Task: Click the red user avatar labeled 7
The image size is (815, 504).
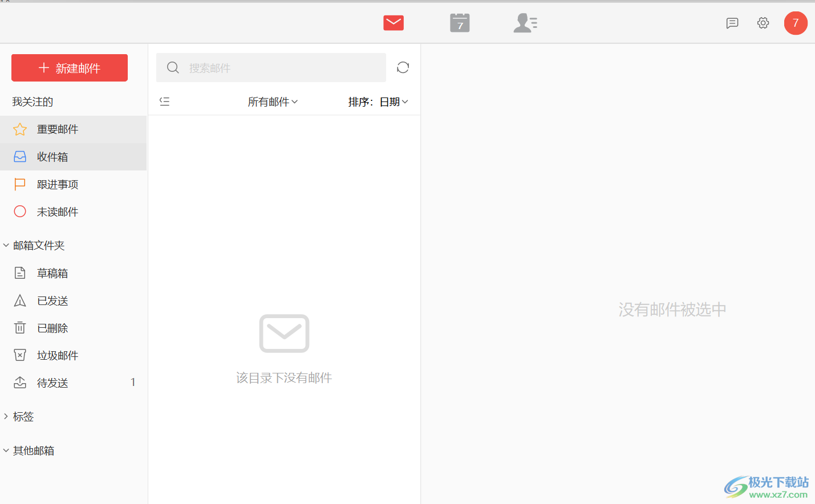Action: [x=796, y=23]
